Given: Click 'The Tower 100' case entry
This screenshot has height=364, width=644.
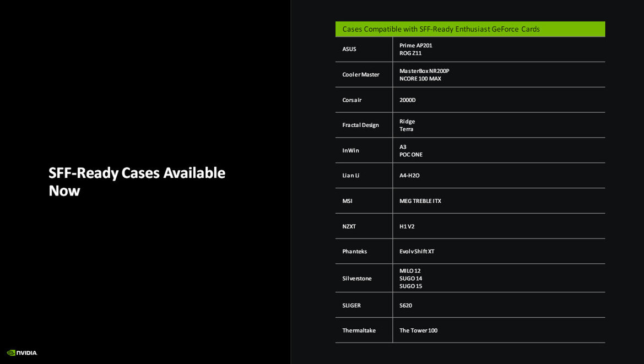Looking at the screenshot, I should coord(419,331).
